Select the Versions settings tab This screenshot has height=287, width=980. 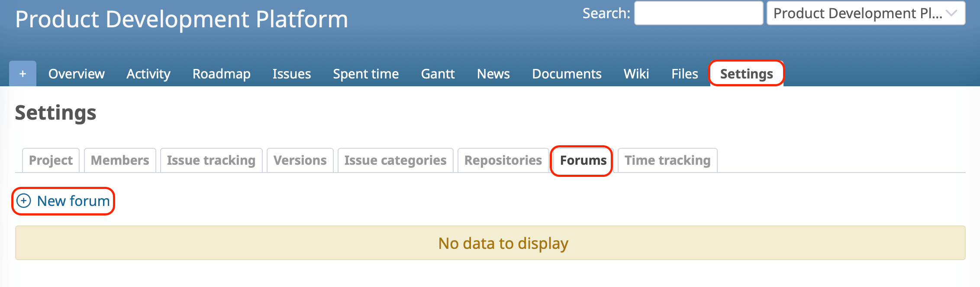coord(300,160)
